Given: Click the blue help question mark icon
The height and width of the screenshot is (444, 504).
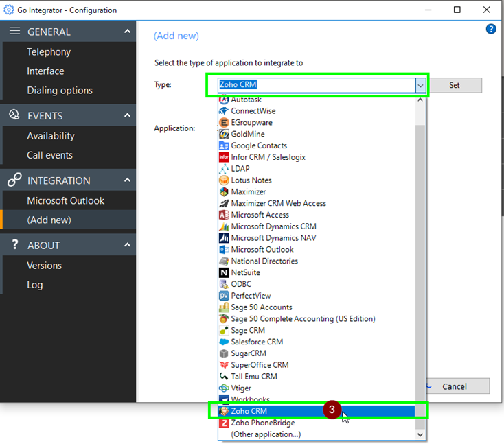Looking at the screenshot, I should pyautogui.click(x=491, y=29).
